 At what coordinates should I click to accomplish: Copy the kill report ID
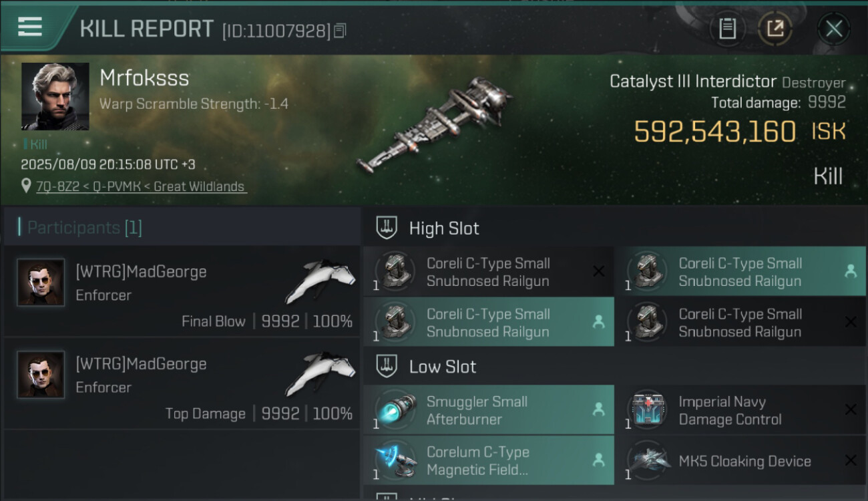click(x=340, y=30)
